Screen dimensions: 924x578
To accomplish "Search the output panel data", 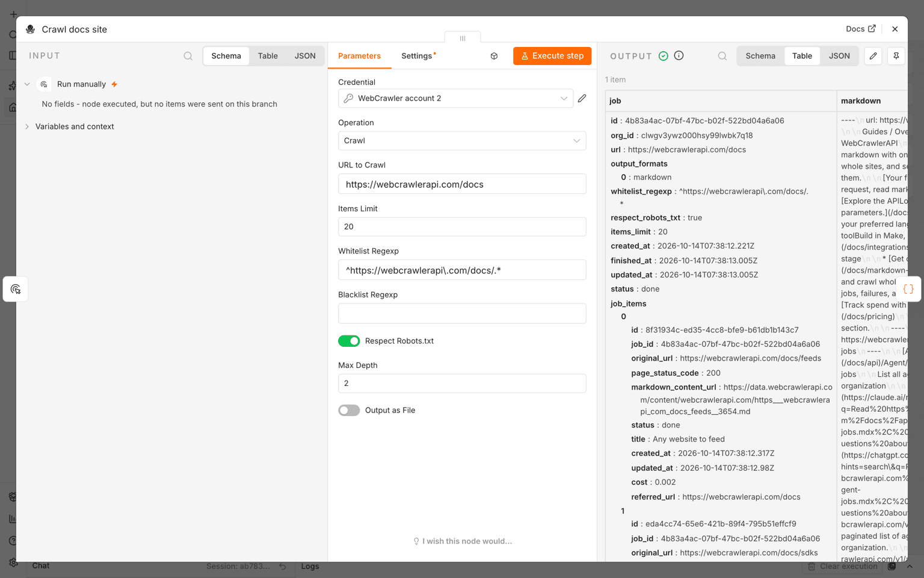I will click(722, 56).
